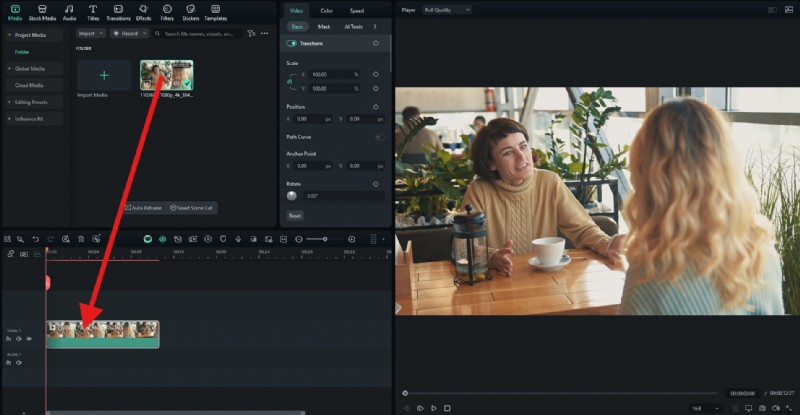Select the AI Tools sub-tab
The width and height of the screenshot is (800, 415).
click(354, 27)
